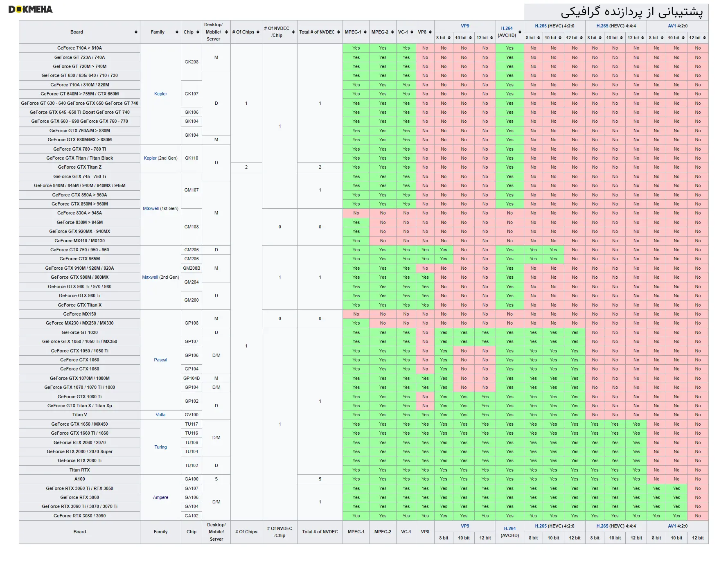Open the Turing family link
This screenshot has width=728, height=564.
tap(160, 447)
